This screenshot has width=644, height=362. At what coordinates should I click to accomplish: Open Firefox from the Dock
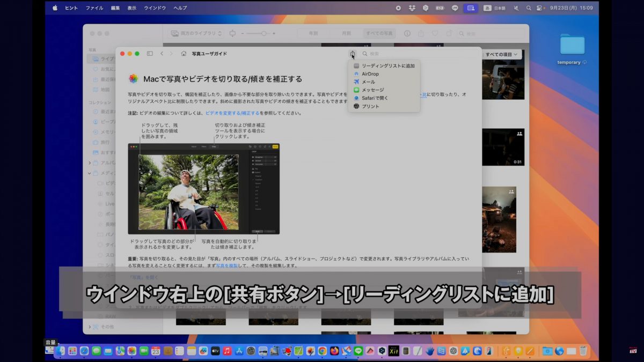(334, 351)
